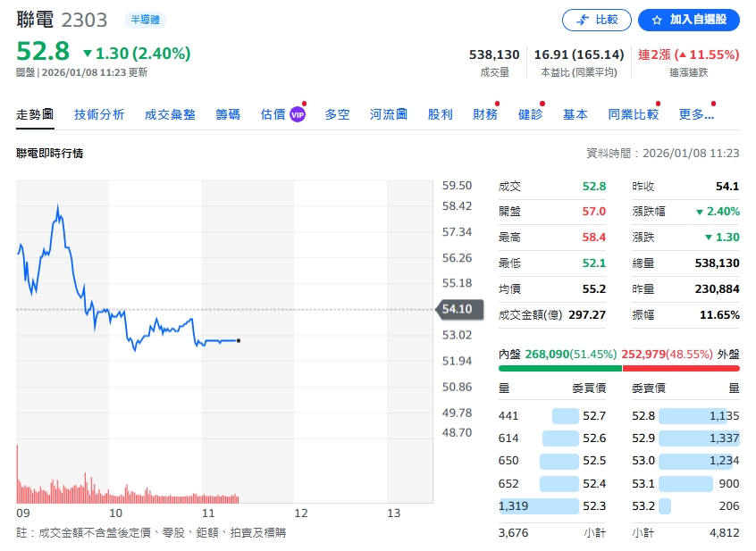Click the star icon in 加入自選股
Image resolution: width=756 pixels, height=551 pixels.
[x=657, y=20]
